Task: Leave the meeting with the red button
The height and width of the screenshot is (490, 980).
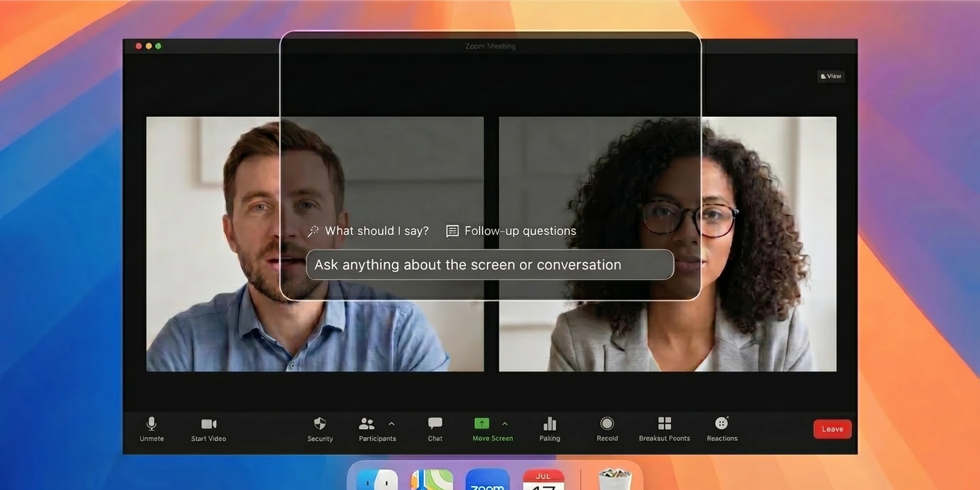Action: click(x=832, y=429)
